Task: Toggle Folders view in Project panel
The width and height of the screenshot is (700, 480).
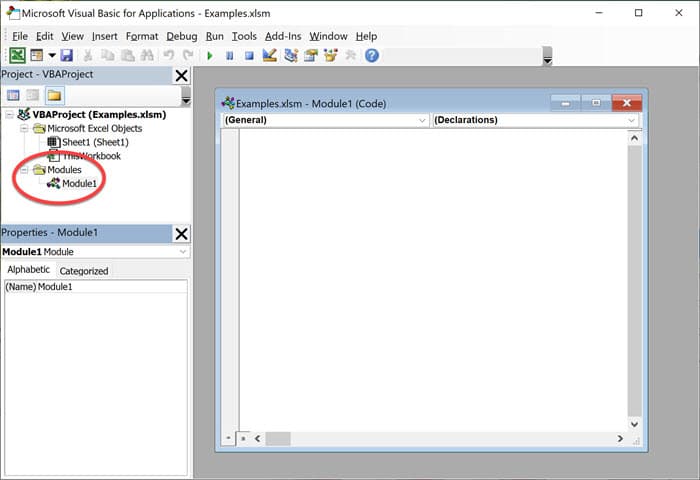Action: pos(54,95)
